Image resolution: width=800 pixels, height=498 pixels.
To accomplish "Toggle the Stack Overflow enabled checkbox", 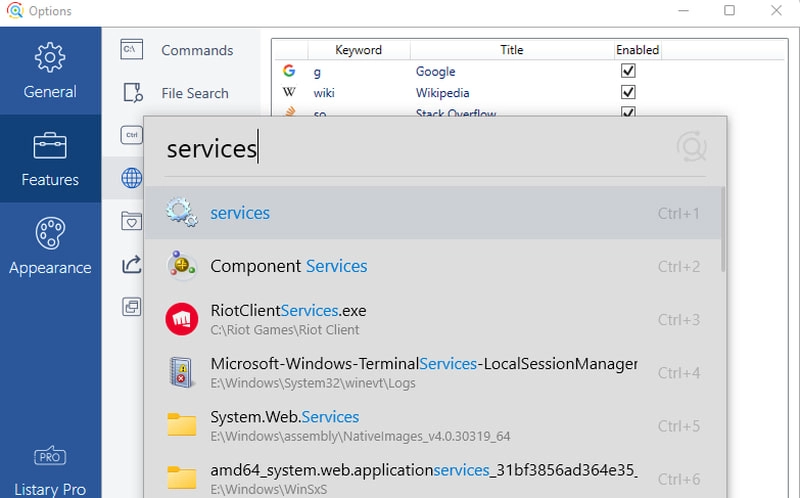I will (x=628, y=112).
